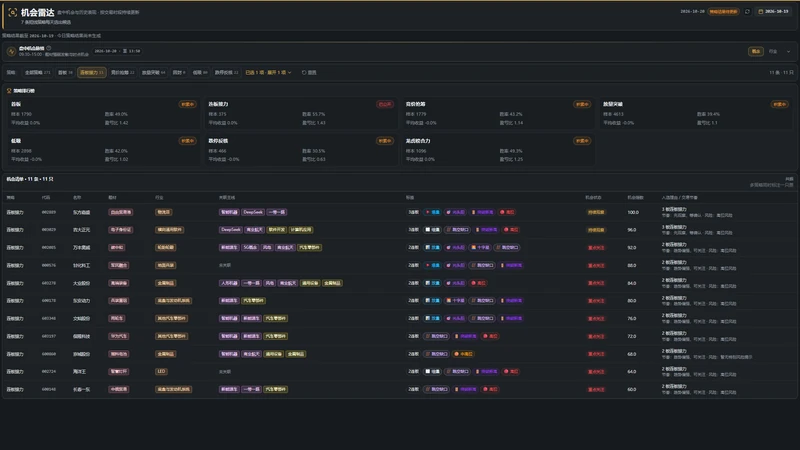Click the 机会雷达 radar logo icon
Screen dimensions: 800x450
tap(13, 12)
